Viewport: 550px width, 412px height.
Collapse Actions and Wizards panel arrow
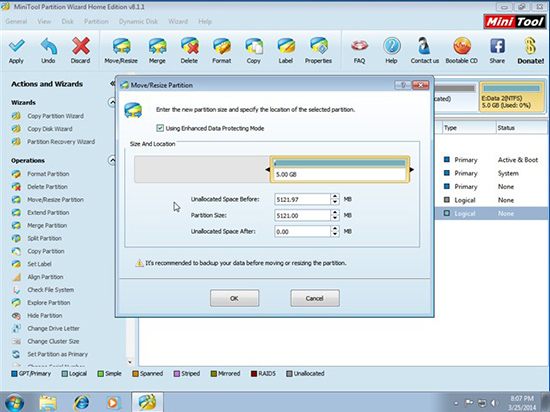(x=112, y=84)
